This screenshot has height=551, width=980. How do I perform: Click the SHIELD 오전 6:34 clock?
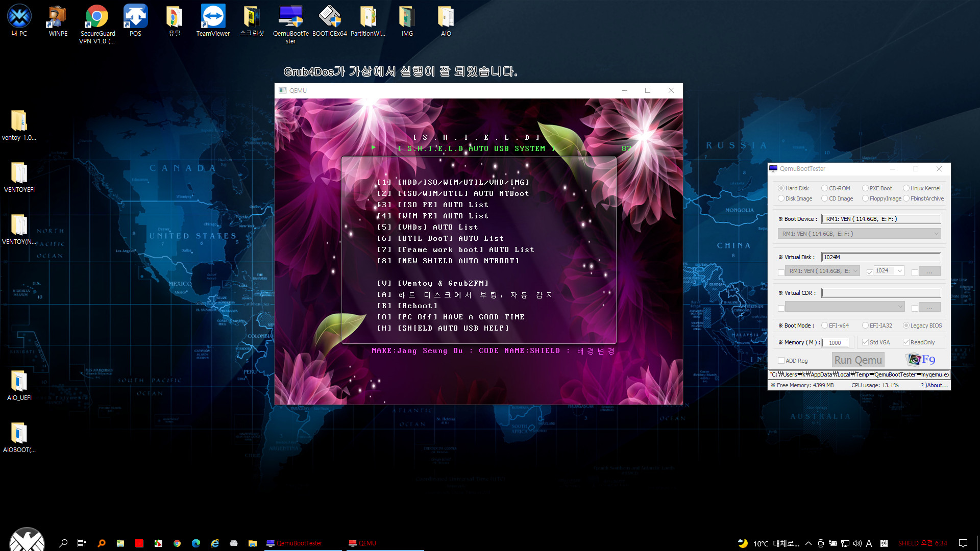click(x=923, y=543)
